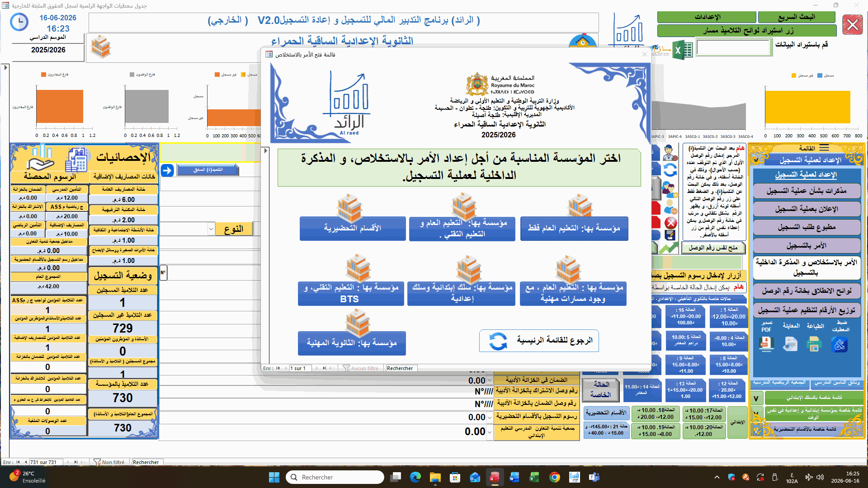This screenshot has width=868, height=488.
Task: Switch to Microsoft Access in taskbar
Action: coord(495,477)
